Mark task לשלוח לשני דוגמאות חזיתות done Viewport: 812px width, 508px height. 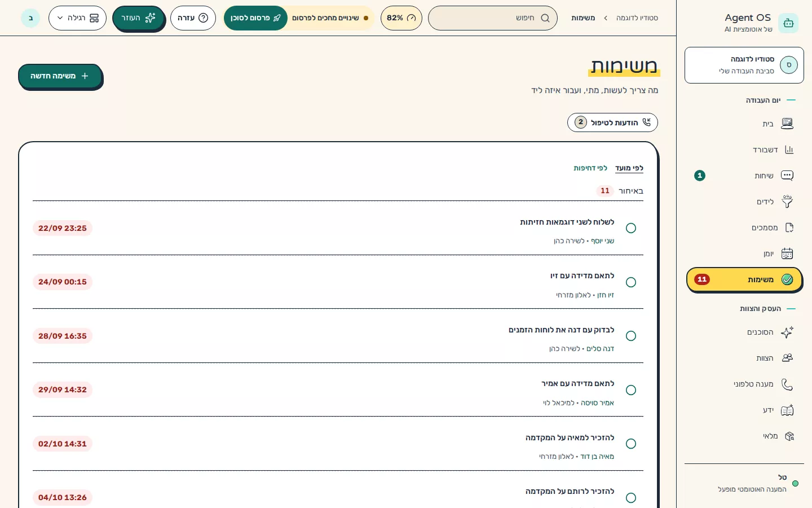tap(631, 228)
